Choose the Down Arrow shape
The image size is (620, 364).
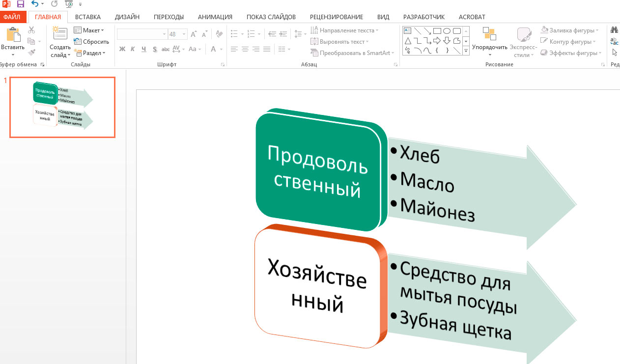pos(447,40)
